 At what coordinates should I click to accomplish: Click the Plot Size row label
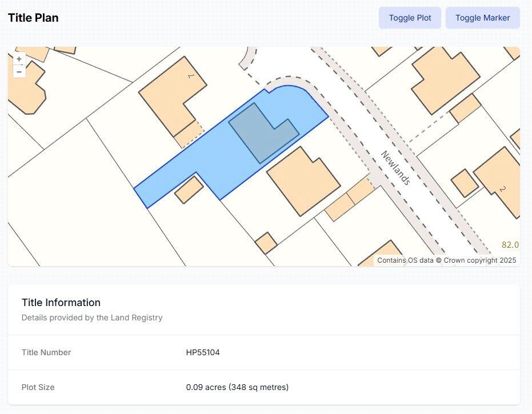pyautogui.click(x=38, y=387)
